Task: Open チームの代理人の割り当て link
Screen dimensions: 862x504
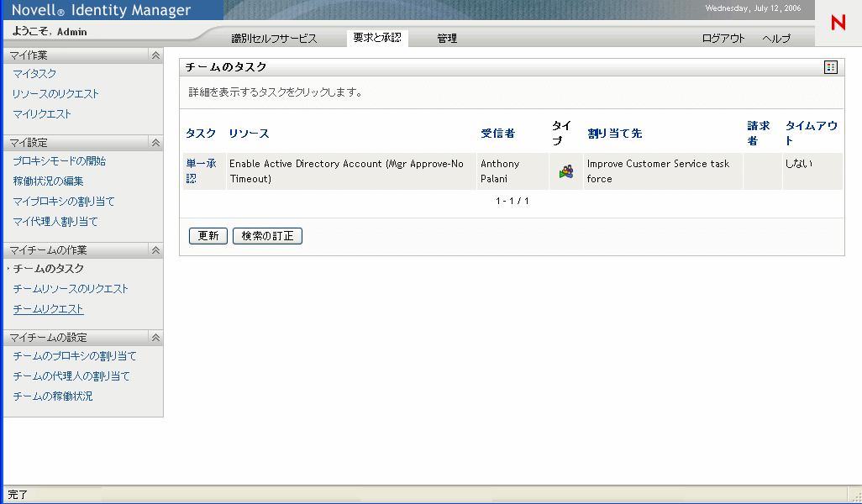Action: coord(71,376)
